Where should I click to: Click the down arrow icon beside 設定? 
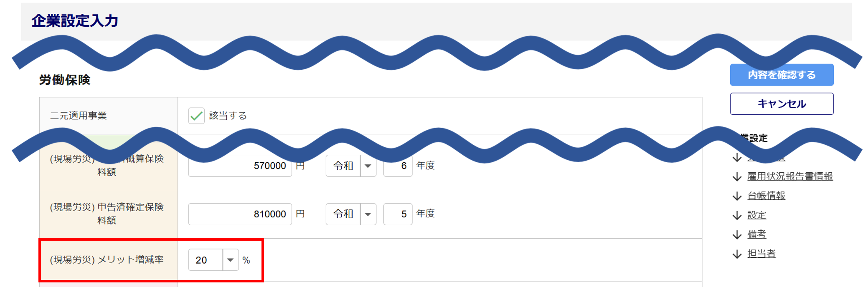[737, 216]
